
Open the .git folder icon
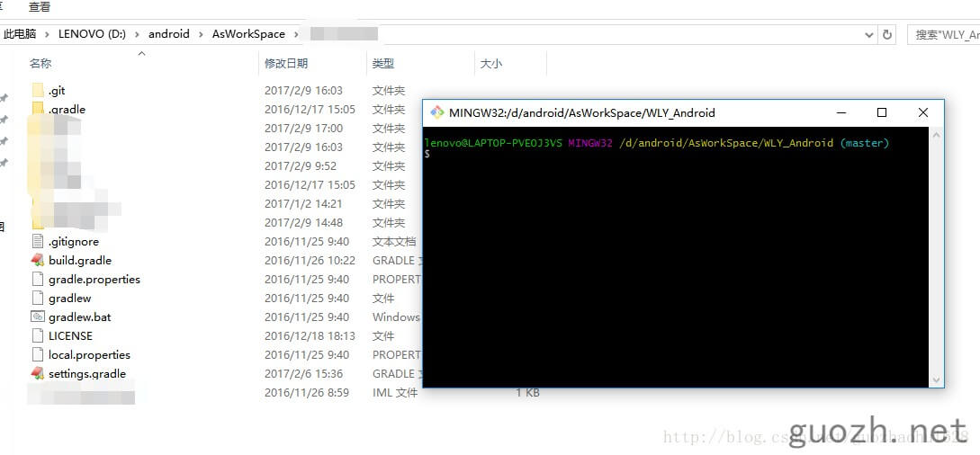38,91
